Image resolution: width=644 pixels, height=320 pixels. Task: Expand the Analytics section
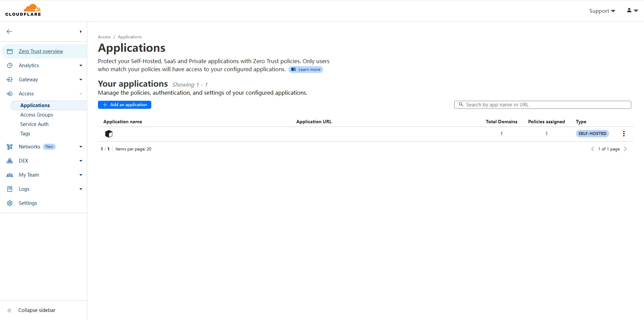click(x=80, y=65)
